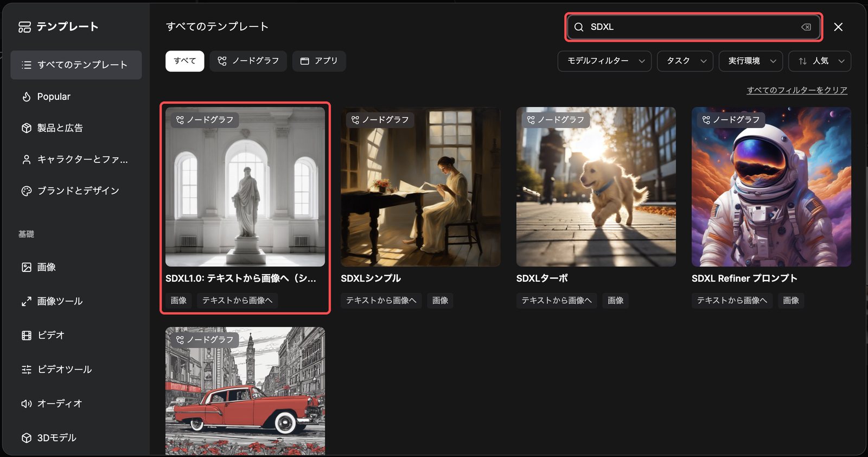This screenshot has width=868, height=457.
Task: Click テキストから画像へ tag under SDXLシンプル
Action: [x=381, y=301]
